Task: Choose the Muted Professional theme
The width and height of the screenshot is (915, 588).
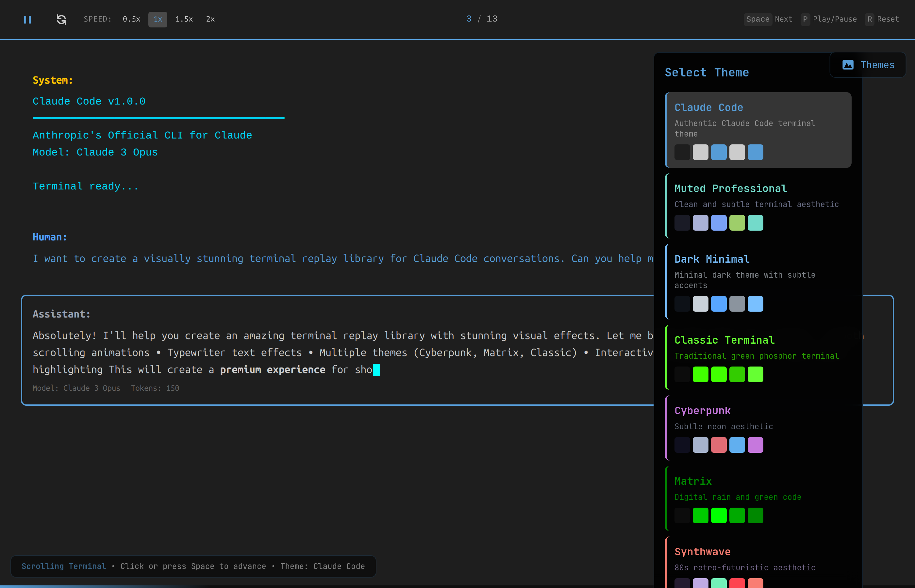Action: click(758, 206)
